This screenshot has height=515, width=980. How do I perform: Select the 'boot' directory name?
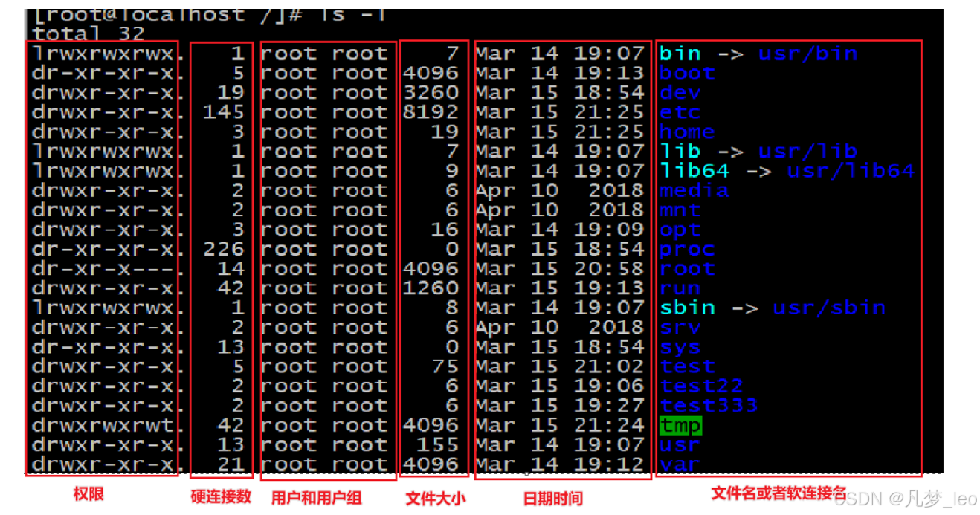687,73
